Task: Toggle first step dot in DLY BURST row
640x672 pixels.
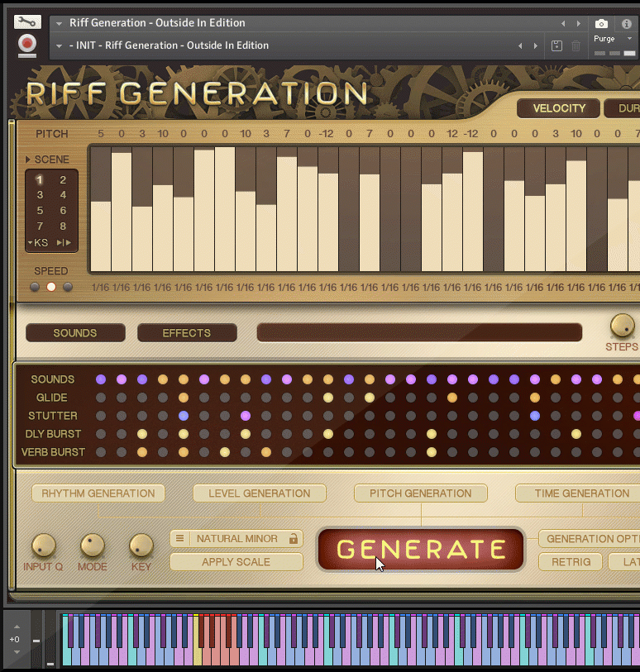Action: (101, 434)
